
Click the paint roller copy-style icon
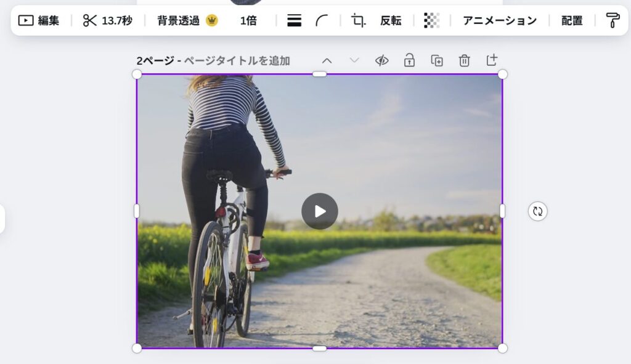point(613,20)
